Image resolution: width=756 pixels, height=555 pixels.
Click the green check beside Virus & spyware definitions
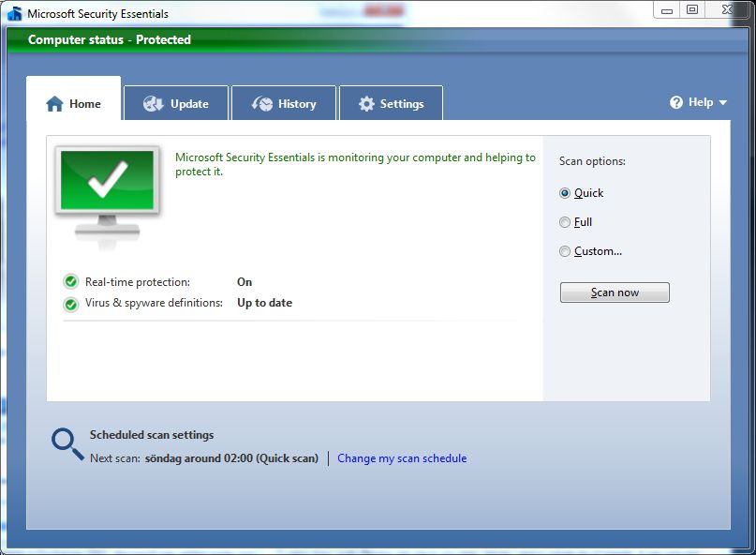click(71, 302)
